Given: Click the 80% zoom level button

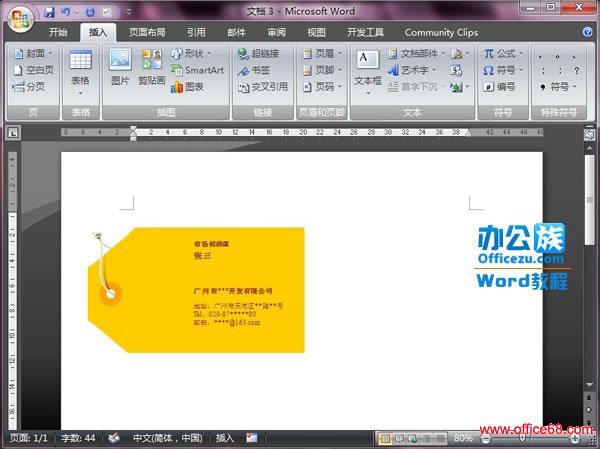Looking at the screenshot, I should (463, 438).
